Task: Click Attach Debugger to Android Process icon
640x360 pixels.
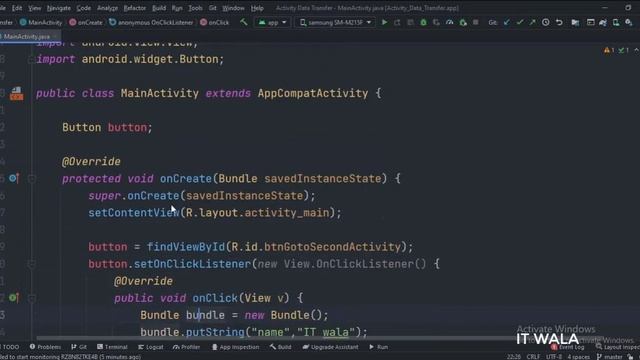Action: pyautogui.click(x=463, y=22)
